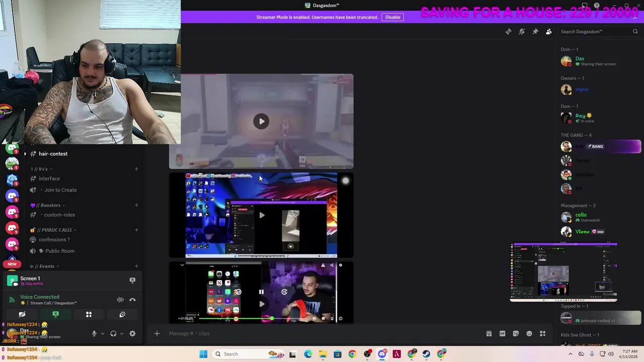Open the Threads icon in channel header

[x=508, y=32]
